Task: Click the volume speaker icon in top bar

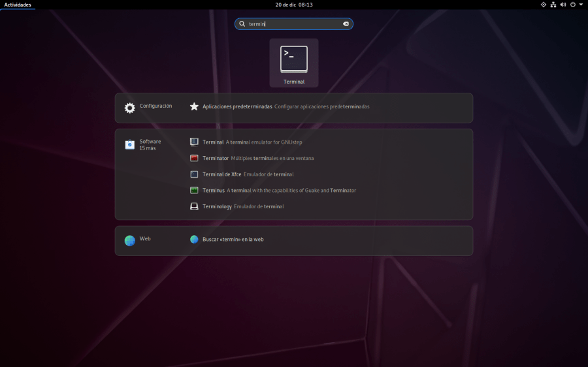Action: 563,5
